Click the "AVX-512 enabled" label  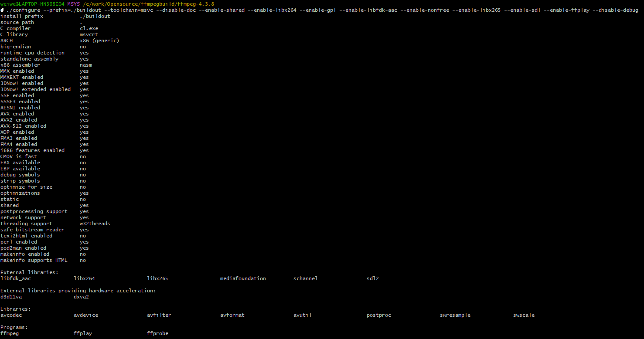(23, 126)
